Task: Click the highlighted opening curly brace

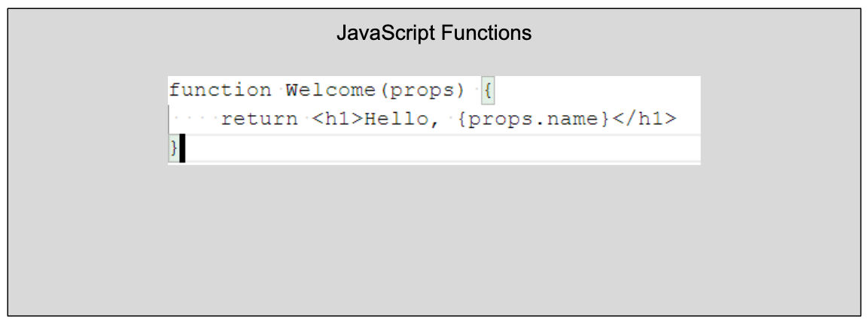Action: [x=488, y=91]
